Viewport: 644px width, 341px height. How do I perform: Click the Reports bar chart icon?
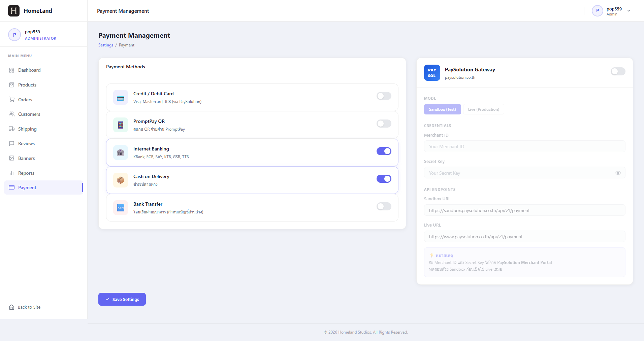[12, 173]
